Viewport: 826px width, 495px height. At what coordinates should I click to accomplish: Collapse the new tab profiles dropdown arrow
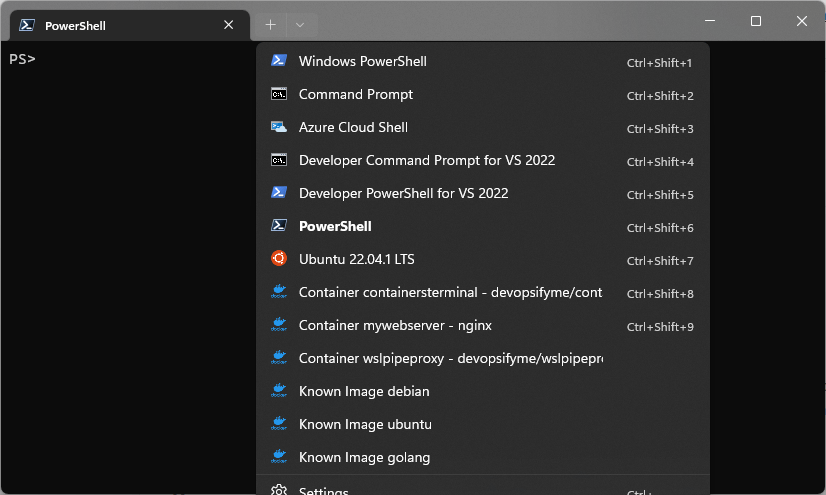pos(300,24)
